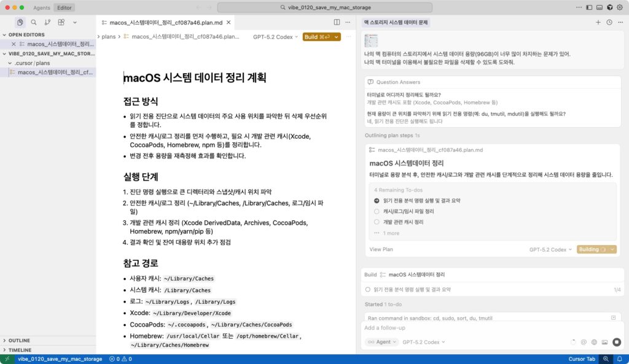
Task: Expand the OUTLINE section
Action: click(5, 340)
